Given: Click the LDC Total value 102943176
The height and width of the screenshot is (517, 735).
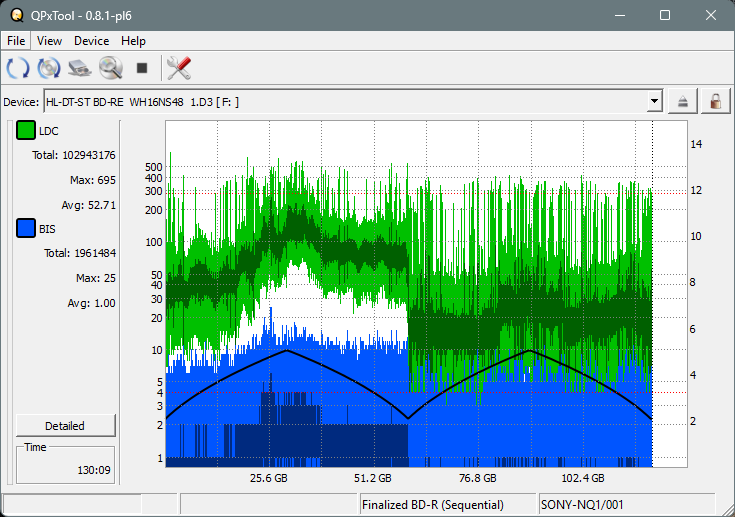Looking at the screenshot, I should 89,155.
